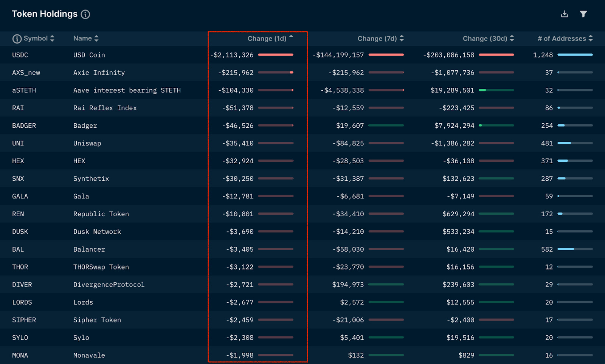Screen dimensions: 605x364
Task: Click the -$104,330 1d change value
Action: coord(236,90)
